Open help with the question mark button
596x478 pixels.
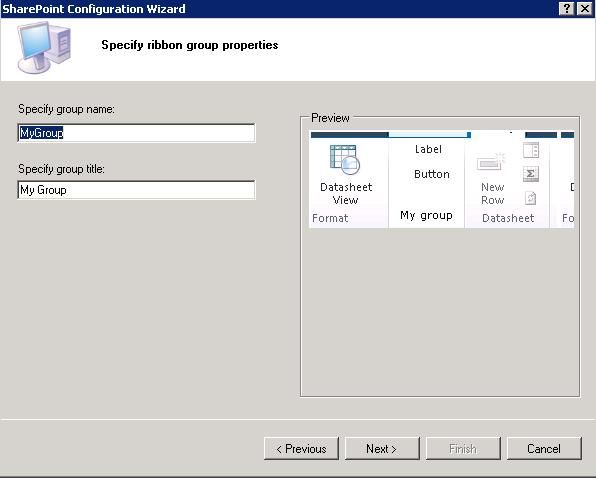pos(566,8)
